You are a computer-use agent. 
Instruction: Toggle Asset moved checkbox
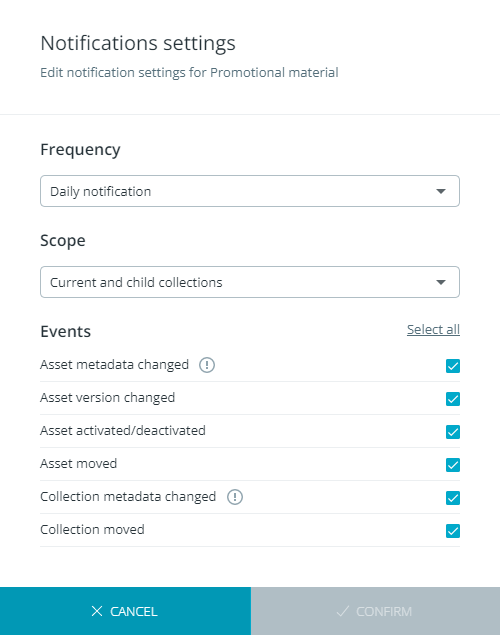point(453,465)
